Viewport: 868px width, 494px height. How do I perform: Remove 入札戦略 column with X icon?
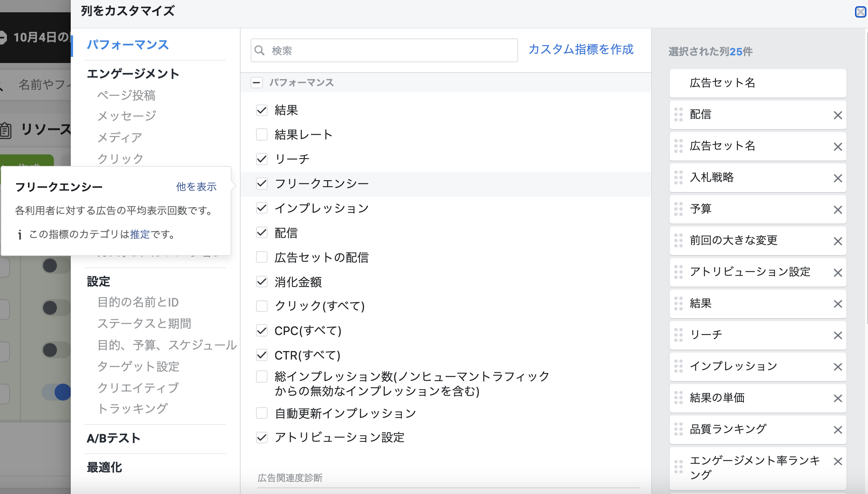pos(838,178)
